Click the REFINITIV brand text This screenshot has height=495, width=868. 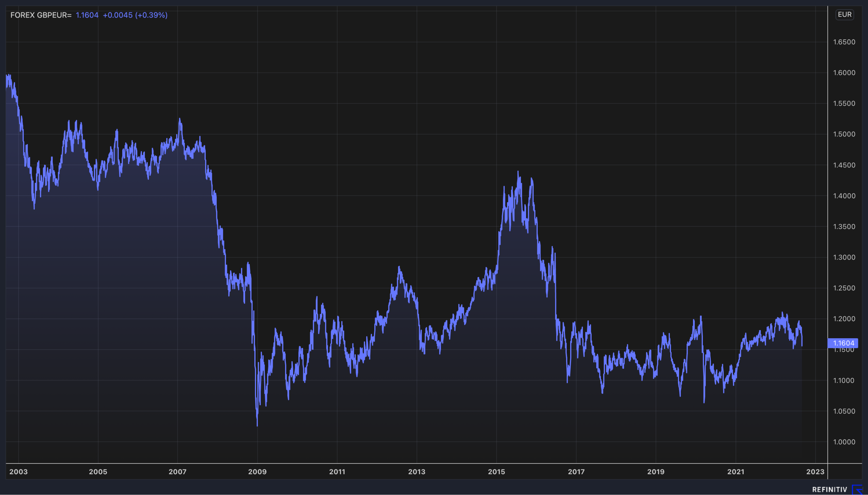[830, 489]
